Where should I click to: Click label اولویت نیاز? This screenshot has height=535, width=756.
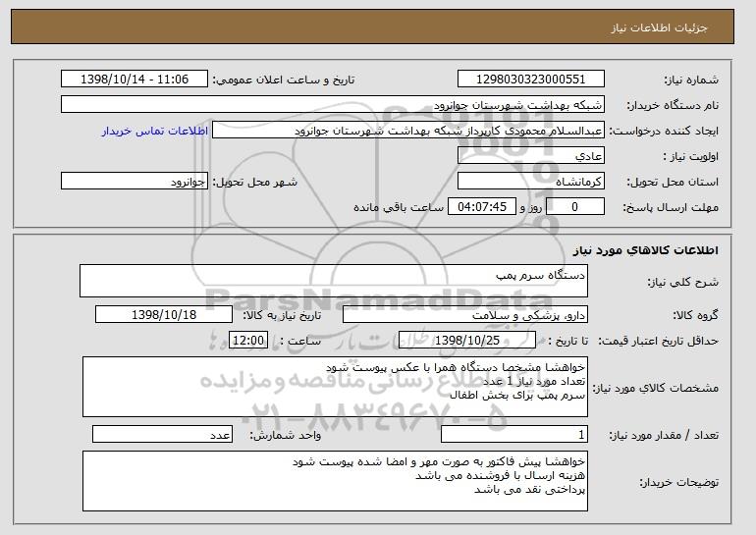(690, 156)
